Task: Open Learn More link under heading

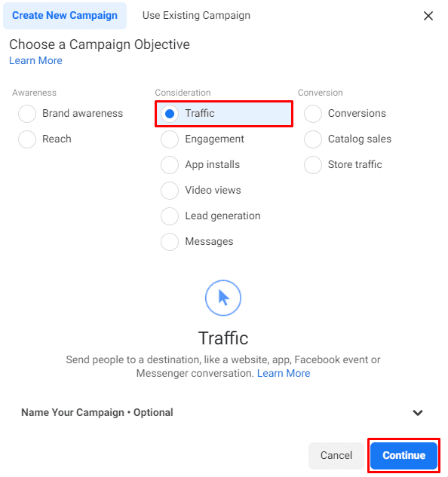Action: pos(35,60)
